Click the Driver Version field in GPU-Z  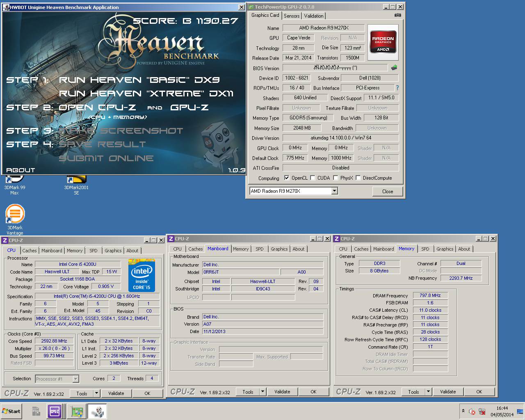tap(340, 138)
